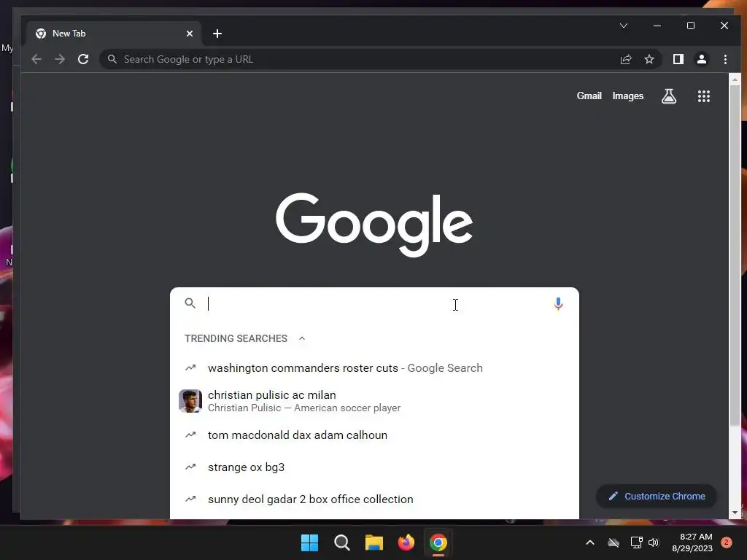Select the New Tab browser tab

(113, 34)
